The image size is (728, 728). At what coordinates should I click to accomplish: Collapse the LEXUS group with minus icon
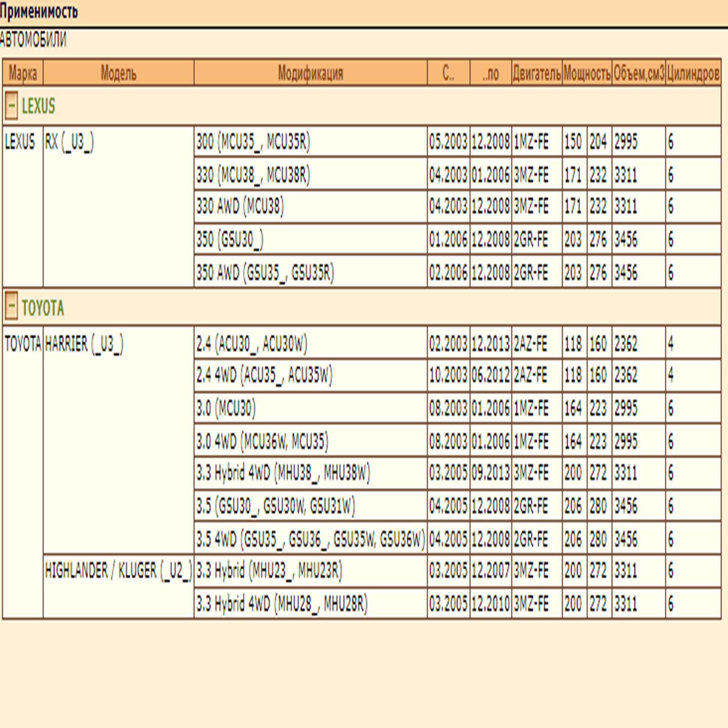pos(11,106)
